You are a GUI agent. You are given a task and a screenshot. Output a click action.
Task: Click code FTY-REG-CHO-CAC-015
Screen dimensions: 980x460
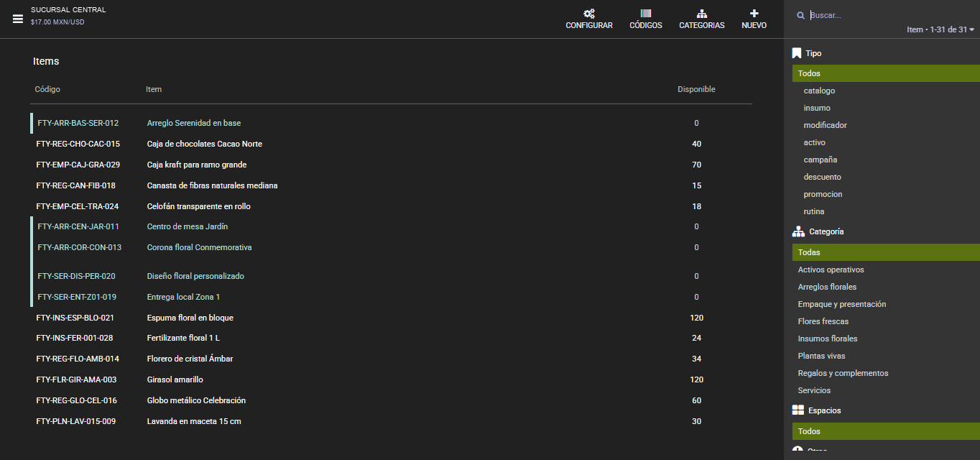78,144
